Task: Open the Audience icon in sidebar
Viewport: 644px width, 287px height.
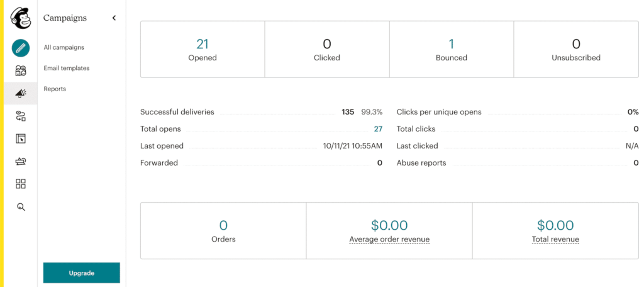Action: (21, 70)
